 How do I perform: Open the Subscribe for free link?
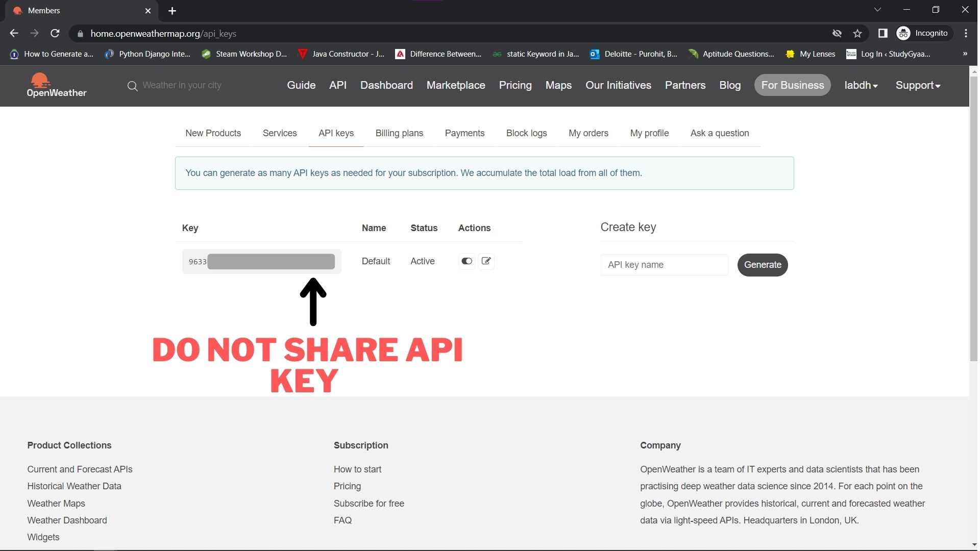click(x=369, y=504)
